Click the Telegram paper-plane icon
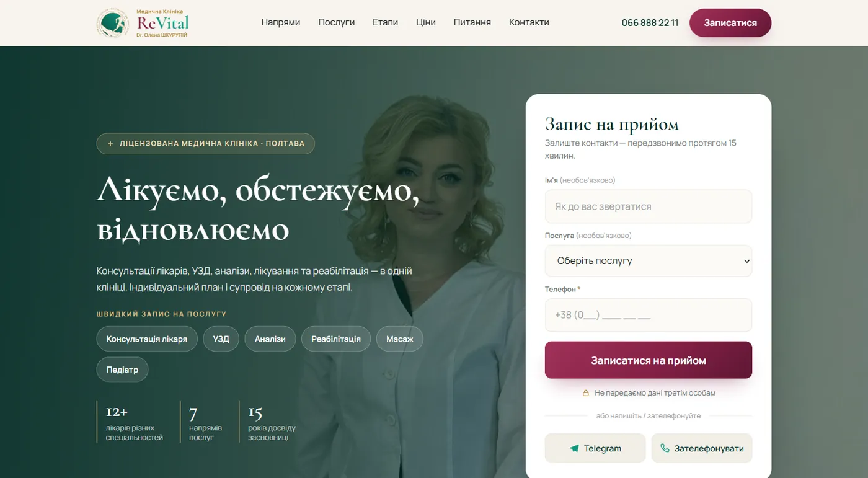868x478 pixels. click(x=574, y=448)
